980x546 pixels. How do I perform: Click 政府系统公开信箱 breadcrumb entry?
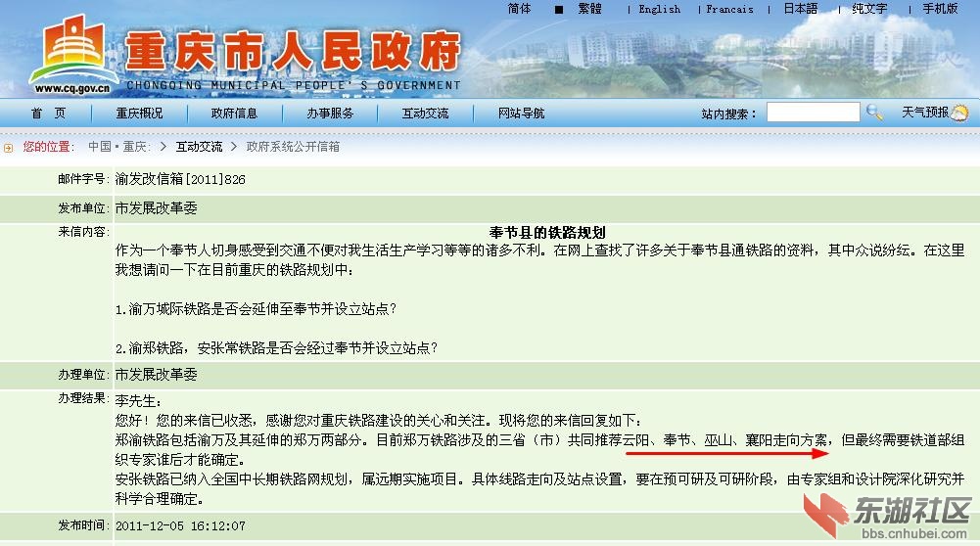click(293, 147)
